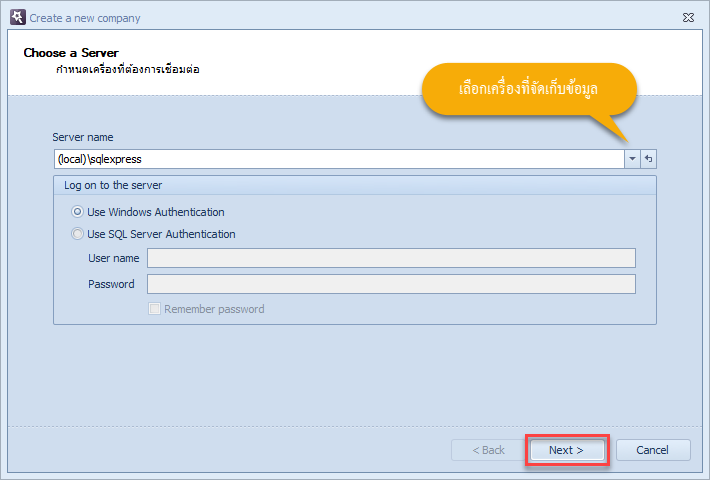The image size is (710, 480).
Task: Open the Server name dropdown arrow
Action: coord(632,159)
